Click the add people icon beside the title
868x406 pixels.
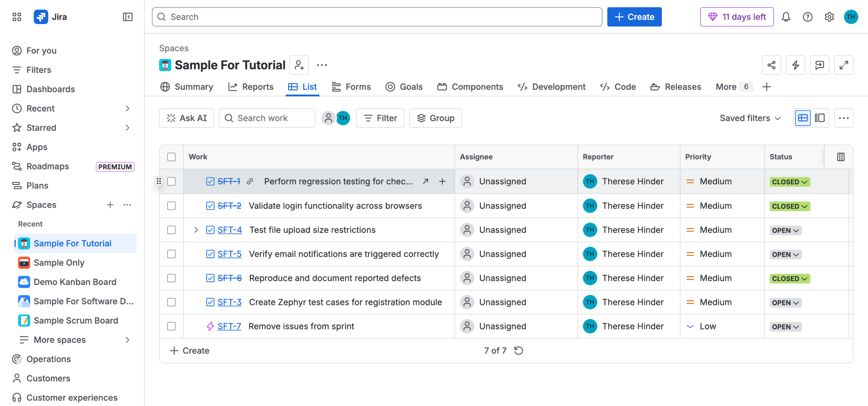pyautogui.click(x=299, y=65)
